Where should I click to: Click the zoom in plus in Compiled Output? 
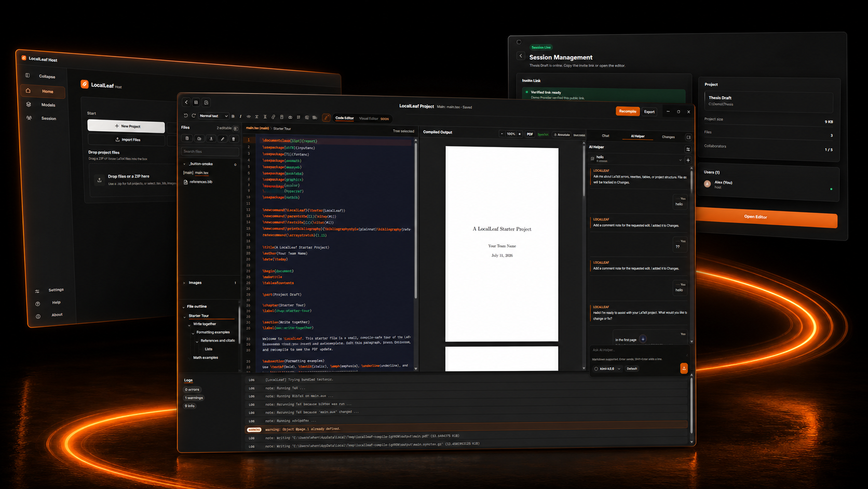pos(520,134)
